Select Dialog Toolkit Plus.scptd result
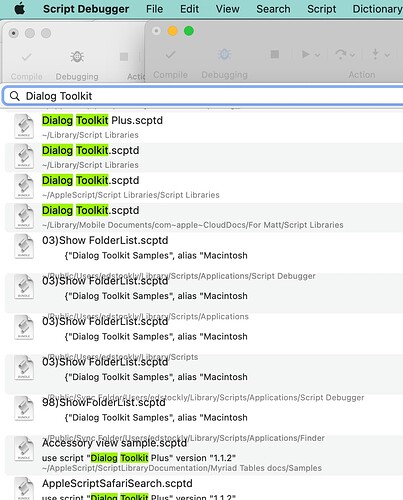 coord(204,127)
